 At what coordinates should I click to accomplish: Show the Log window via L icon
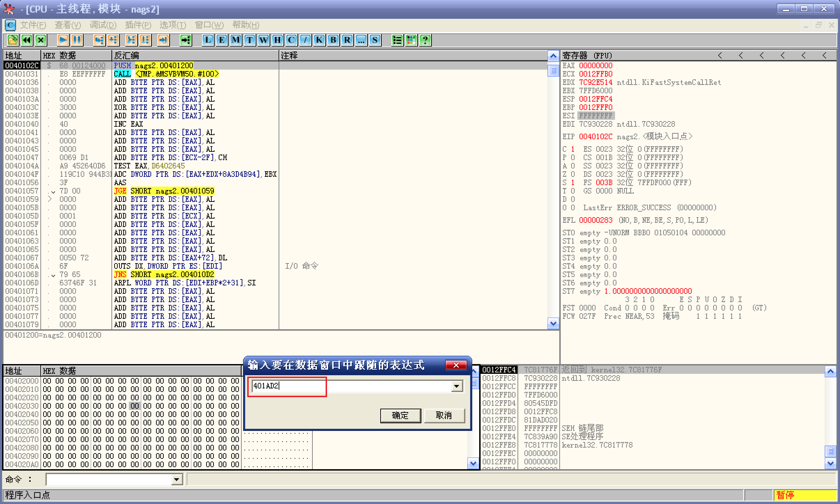[208, 40]
